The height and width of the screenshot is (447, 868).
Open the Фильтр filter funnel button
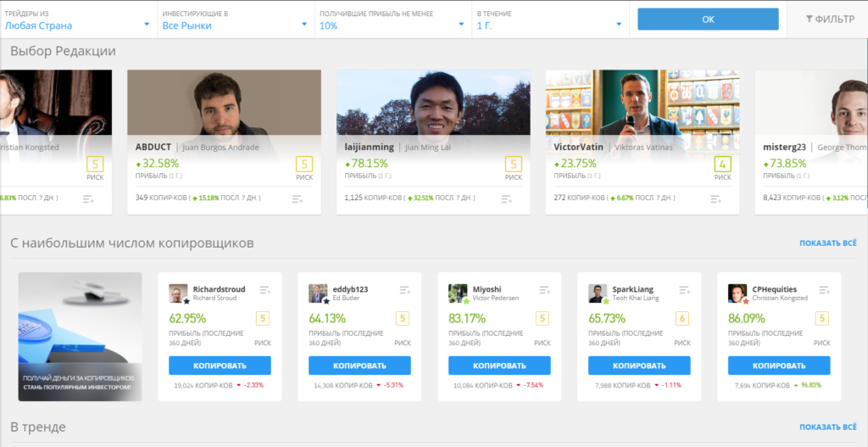(x=830, y=20)
